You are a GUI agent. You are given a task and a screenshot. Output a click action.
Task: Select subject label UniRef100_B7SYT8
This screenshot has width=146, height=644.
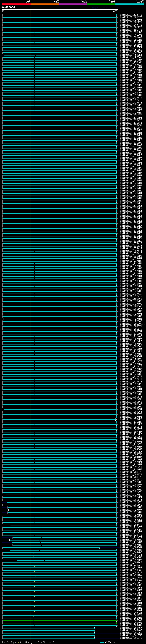(x=131, y=120)
